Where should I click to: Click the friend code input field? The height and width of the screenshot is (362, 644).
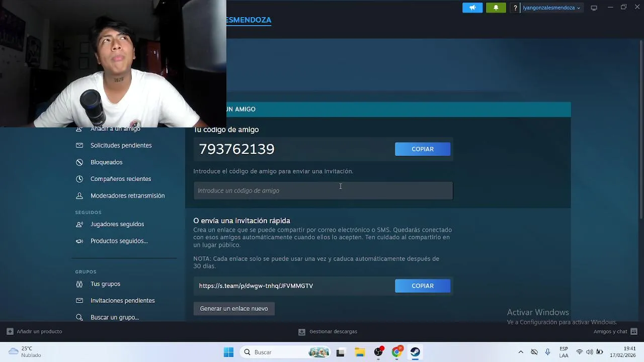click(x=323, y=191)
